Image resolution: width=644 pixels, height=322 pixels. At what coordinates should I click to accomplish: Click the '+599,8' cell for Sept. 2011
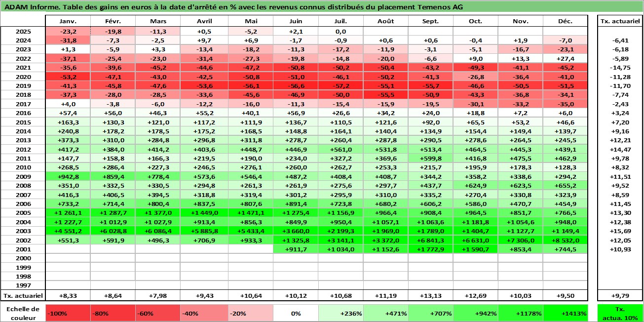click(x=430, y=159)
